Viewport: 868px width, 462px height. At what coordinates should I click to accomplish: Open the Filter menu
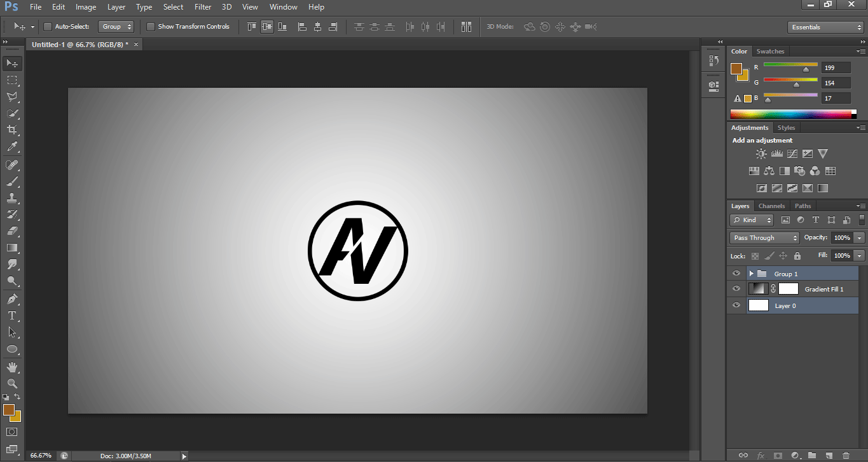pyautogui.click(x=202, y=7)
